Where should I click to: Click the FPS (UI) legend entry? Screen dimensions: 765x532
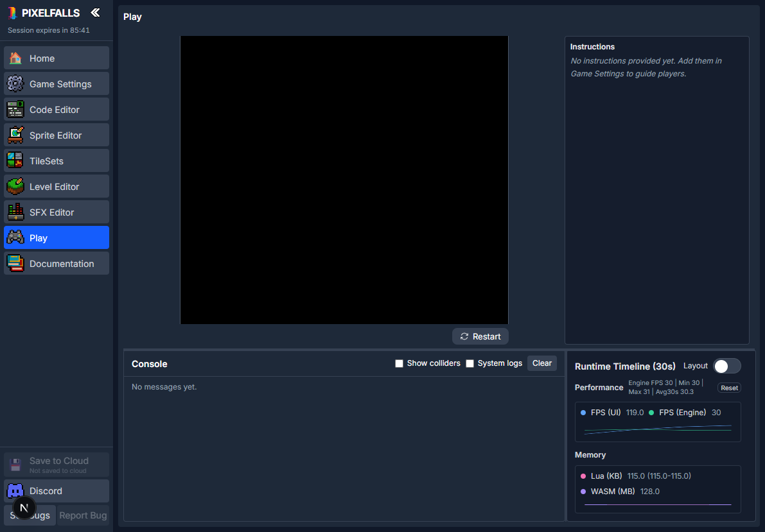coord(612,413)
